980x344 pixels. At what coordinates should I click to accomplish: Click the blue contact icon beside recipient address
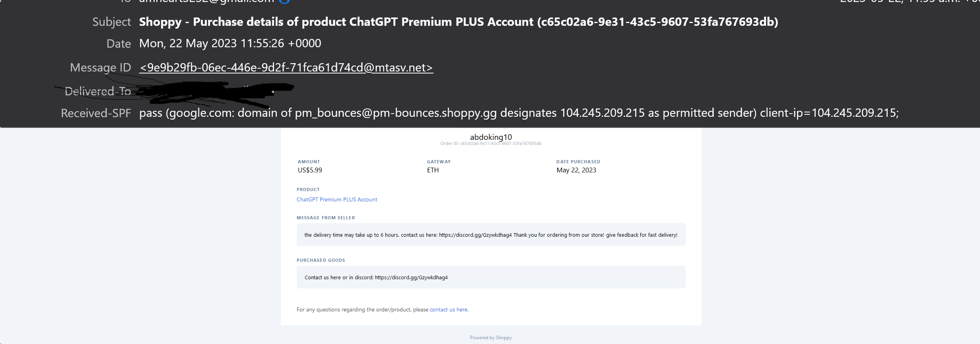coord(284,1)
